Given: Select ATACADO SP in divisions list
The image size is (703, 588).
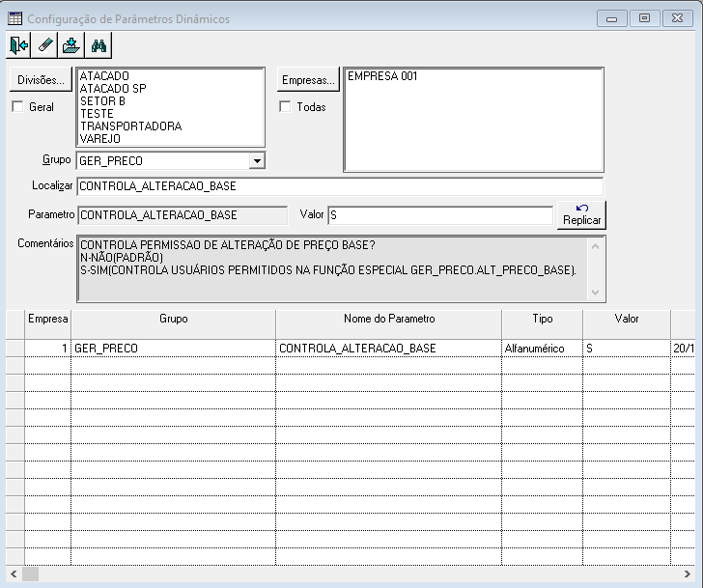Looking at the screenshot, I should 113,89.
